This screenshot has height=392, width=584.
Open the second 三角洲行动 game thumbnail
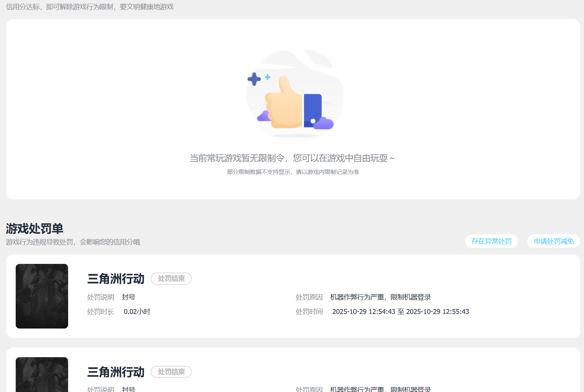coord(42,374)
